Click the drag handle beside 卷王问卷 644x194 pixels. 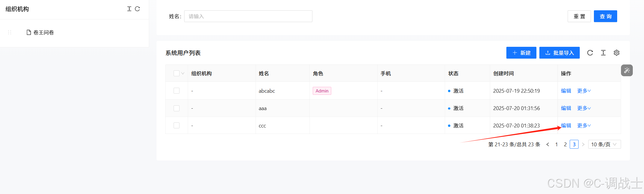click(x=9, y=32)
